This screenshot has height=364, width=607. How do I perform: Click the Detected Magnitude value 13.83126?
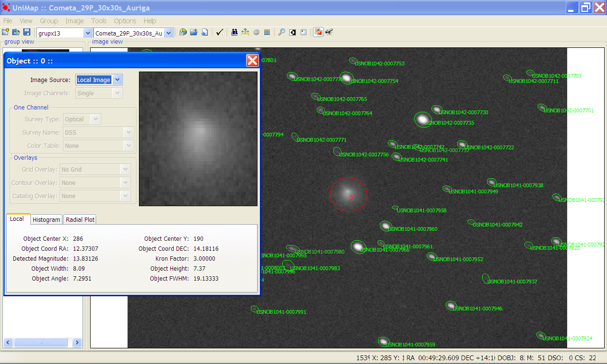tap(85, 259)
